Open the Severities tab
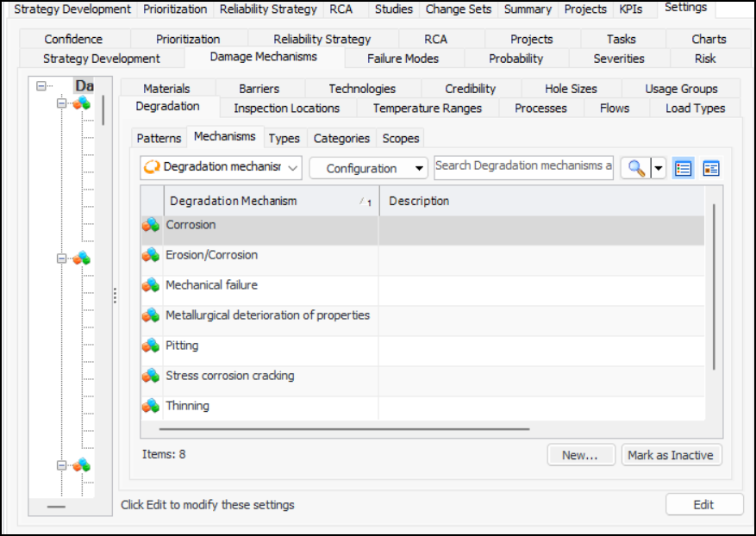 (x=619, y=59)
